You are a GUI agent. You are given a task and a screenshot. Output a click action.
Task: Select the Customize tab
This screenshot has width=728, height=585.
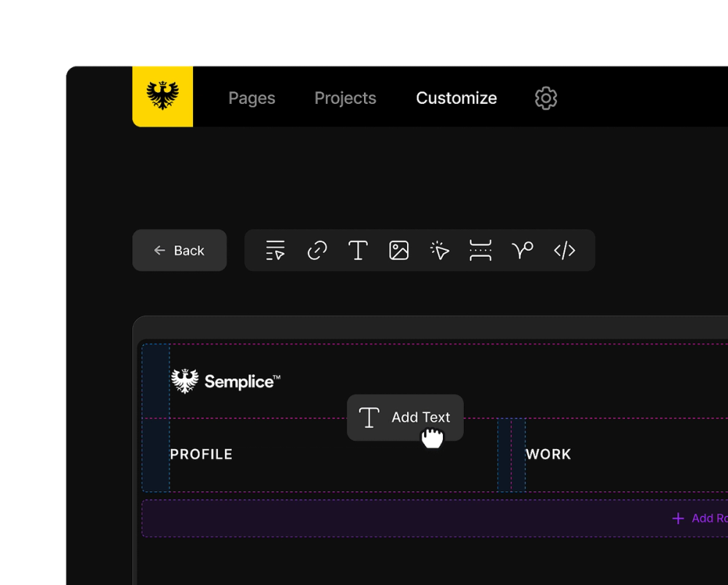[456, 98]
